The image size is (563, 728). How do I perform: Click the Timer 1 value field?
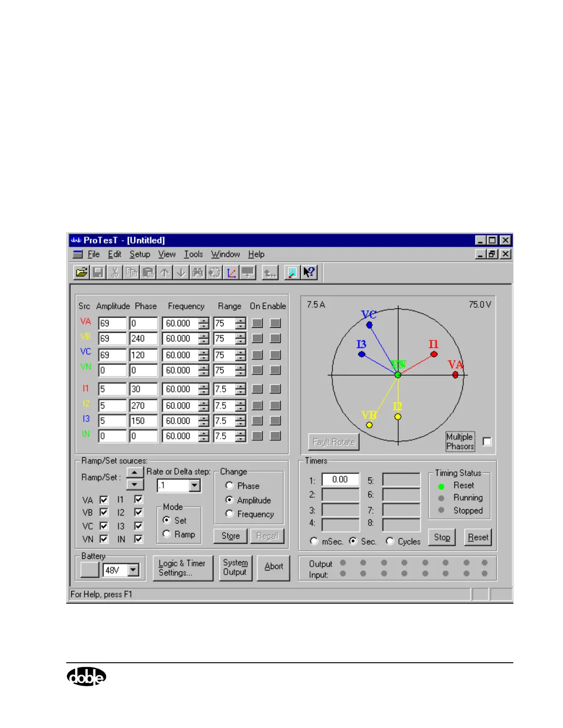pos(340,479)
